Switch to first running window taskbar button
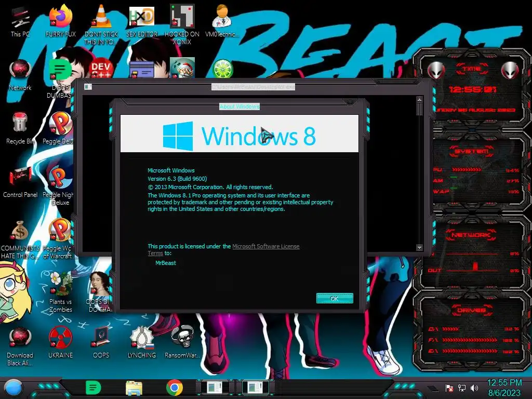The image size is (532, 399). tap(215, 388)
